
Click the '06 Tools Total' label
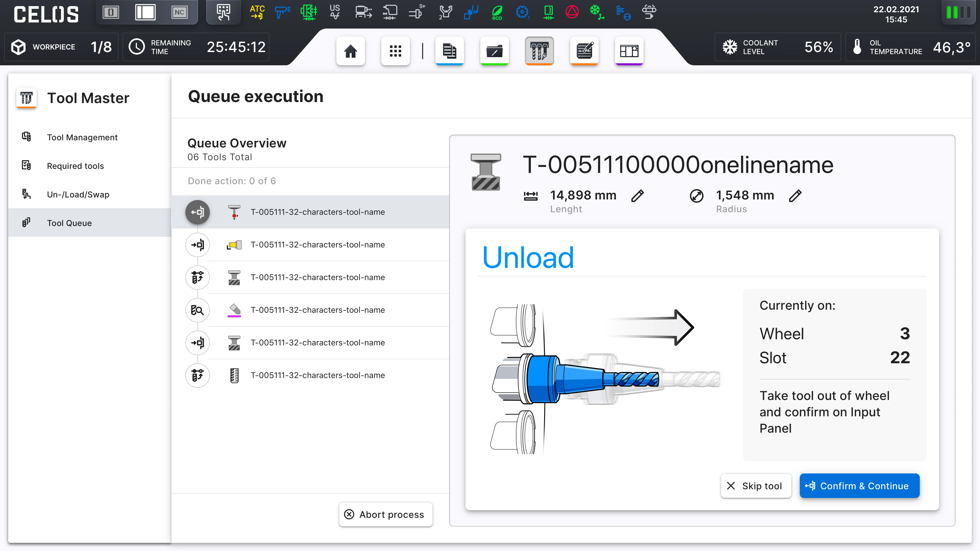(x=220, y=157)
